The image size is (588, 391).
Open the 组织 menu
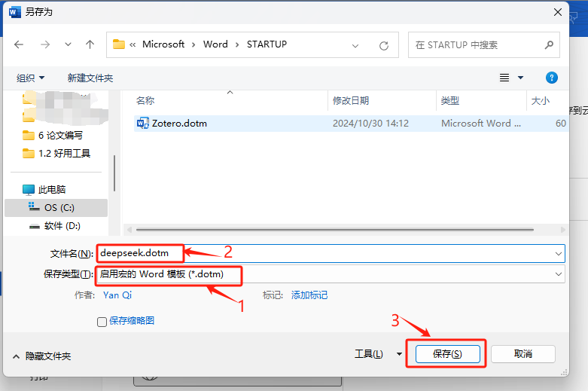pos(30,78)
